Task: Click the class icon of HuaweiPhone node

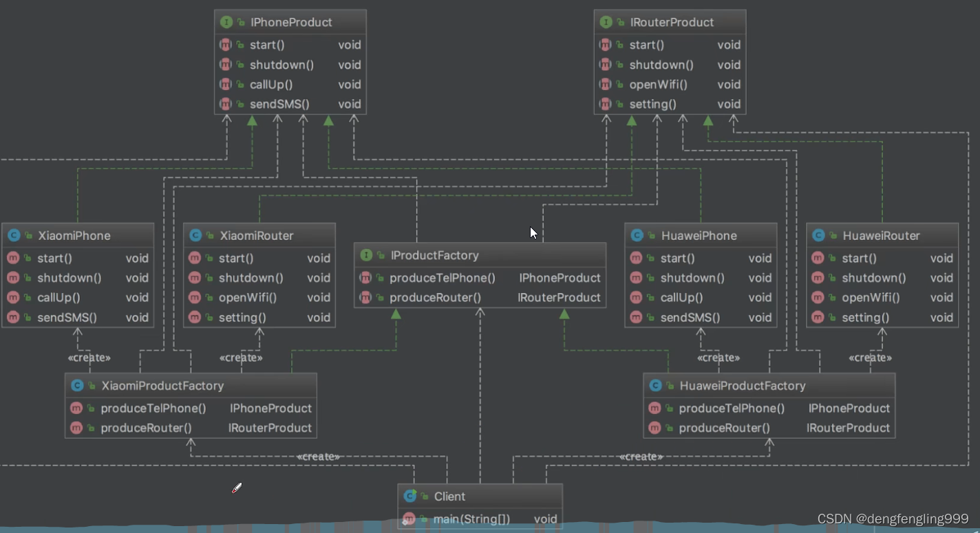Action: 636,236
